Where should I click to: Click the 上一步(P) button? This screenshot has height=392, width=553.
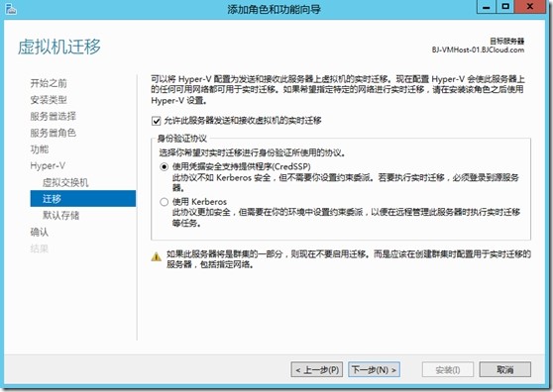(x=317, y=370)
